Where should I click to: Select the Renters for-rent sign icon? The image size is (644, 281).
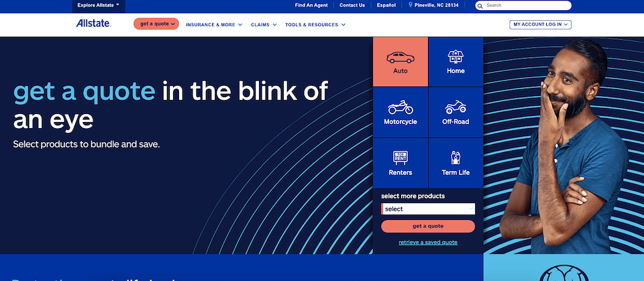tap(400, 158)
